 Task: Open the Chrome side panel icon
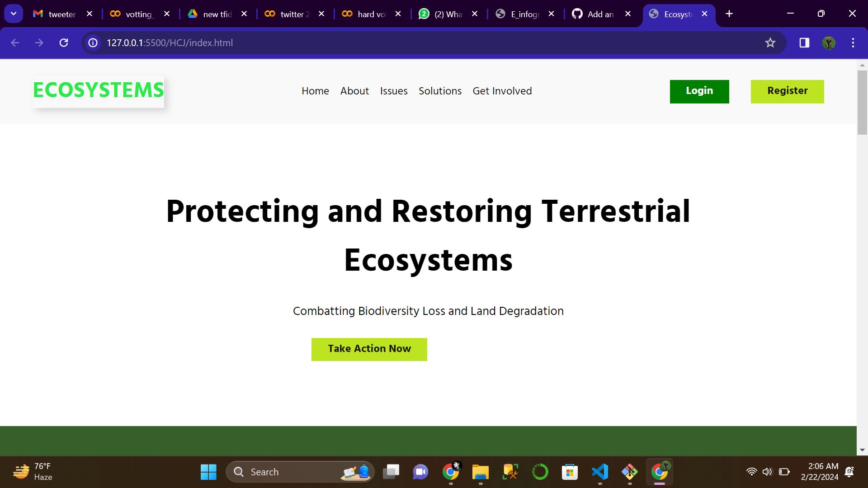click(804, 43)
